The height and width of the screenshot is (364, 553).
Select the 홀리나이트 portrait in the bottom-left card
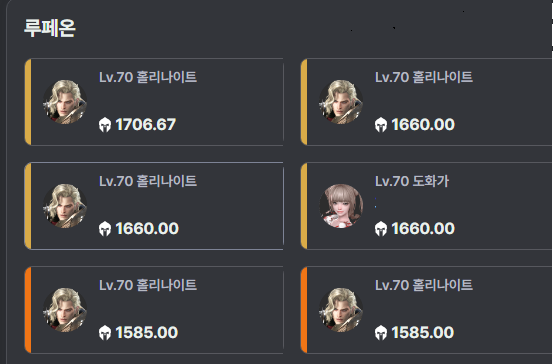(65, 310)
